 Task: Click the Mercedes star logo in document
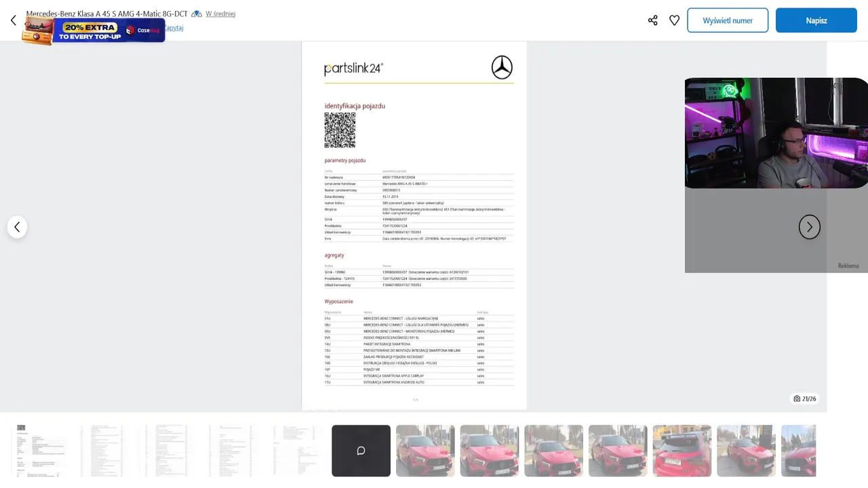click(x=502, y=68)
